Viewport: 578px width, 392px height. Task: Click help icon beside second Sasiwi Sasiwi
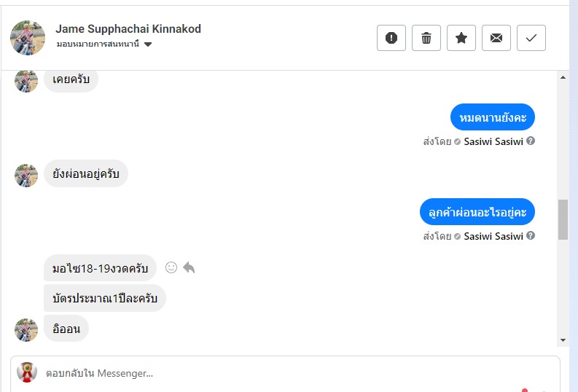point(531,235)
